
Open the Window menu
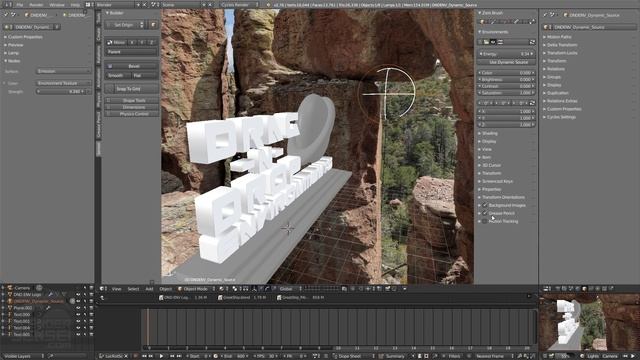pyautogui.click(x=57, y=5)
